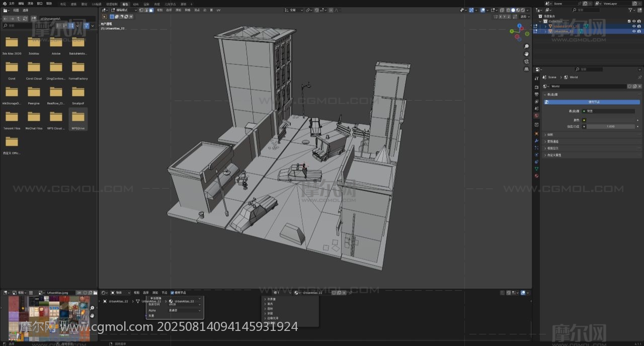The width and height of the screenshot is (644, 346).
Task: Toggle the 使用节点 checkbox in node editor
Action: [x=173, y=293]
